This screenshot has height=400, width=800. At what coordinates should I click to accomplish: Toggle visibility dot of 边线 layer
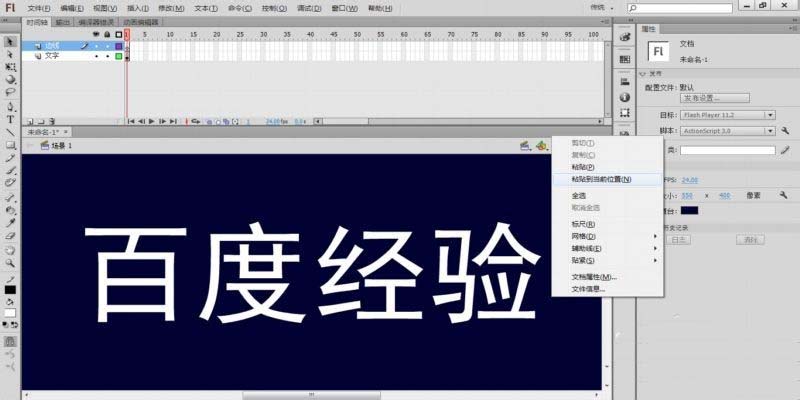pos(96,46)
